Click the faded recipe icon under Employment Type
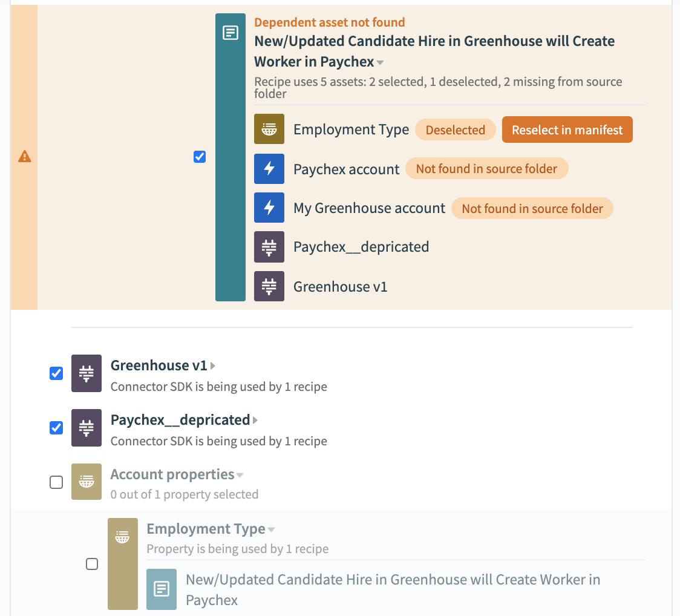 coord(162,589)
